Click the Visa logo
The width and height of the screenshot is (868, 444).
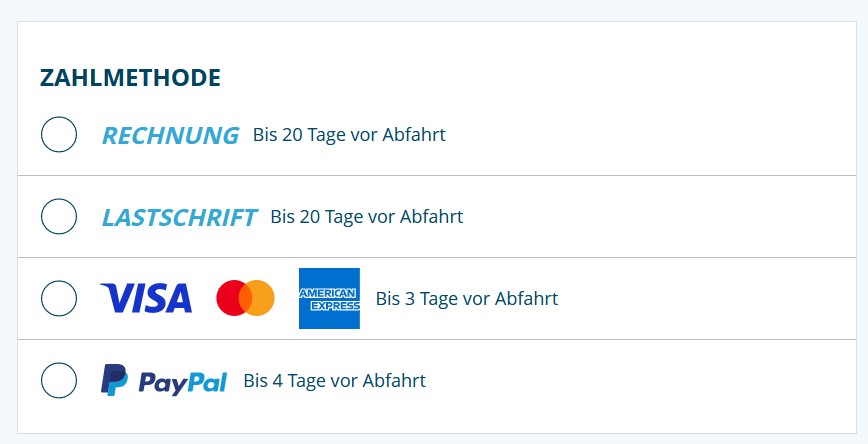point(146,298)
